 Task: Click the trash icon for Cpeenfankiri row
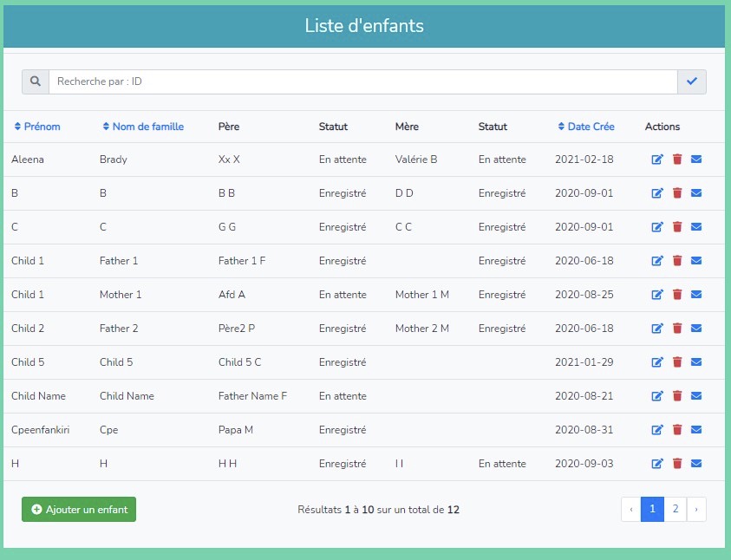click(x=677, y=430)
